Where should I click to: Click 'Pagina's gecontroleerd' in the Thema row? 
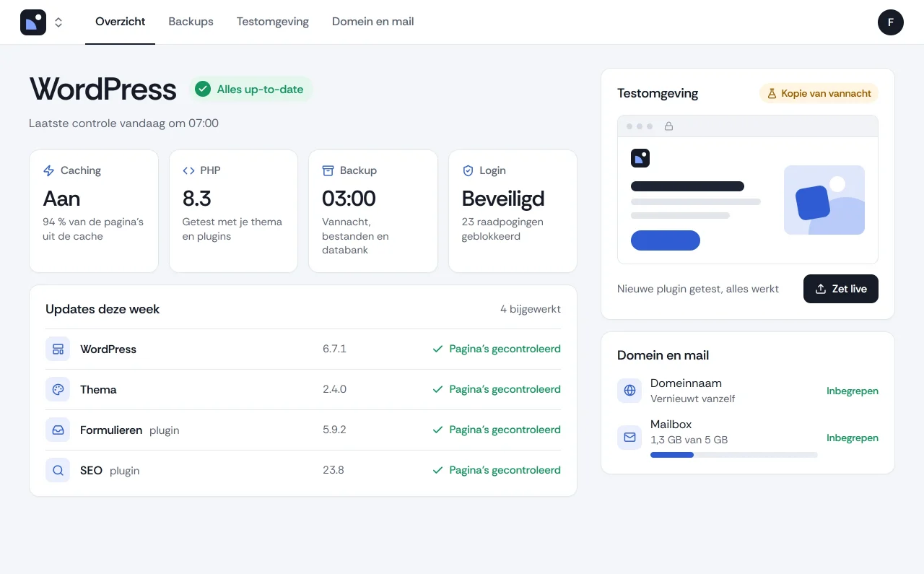click(505, 390)
